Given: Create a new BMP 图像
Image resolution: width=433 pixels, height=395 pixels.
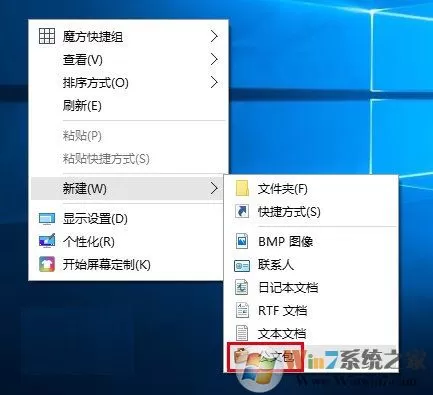Looking at the screenshot, I should click(311, 241).
